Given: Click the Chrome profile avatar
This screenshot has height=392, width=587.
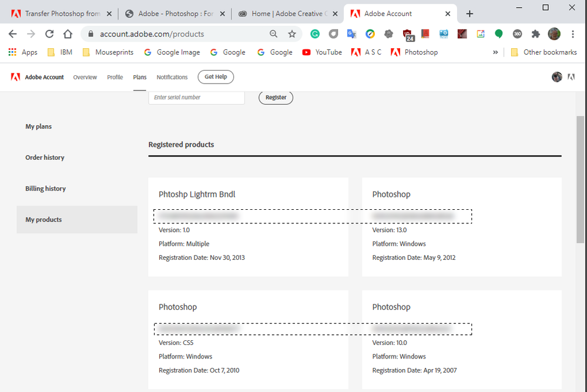Looking at the screenshot, I should [554, 34].
